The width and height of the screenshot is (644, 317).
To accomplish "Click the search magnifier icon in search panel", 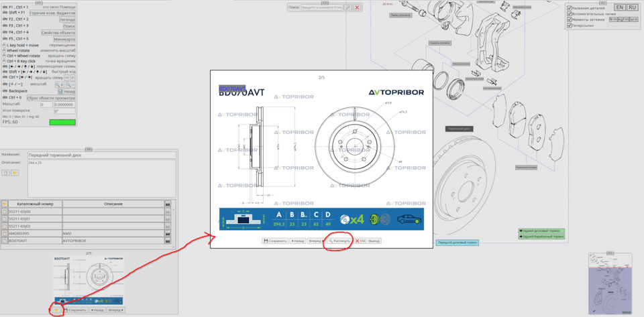I will 347,7.
